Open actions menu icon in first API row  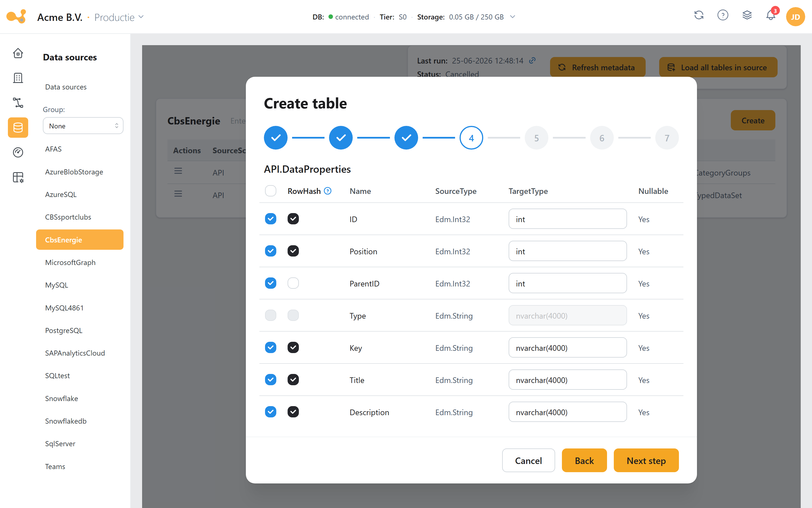click(178, 171)
